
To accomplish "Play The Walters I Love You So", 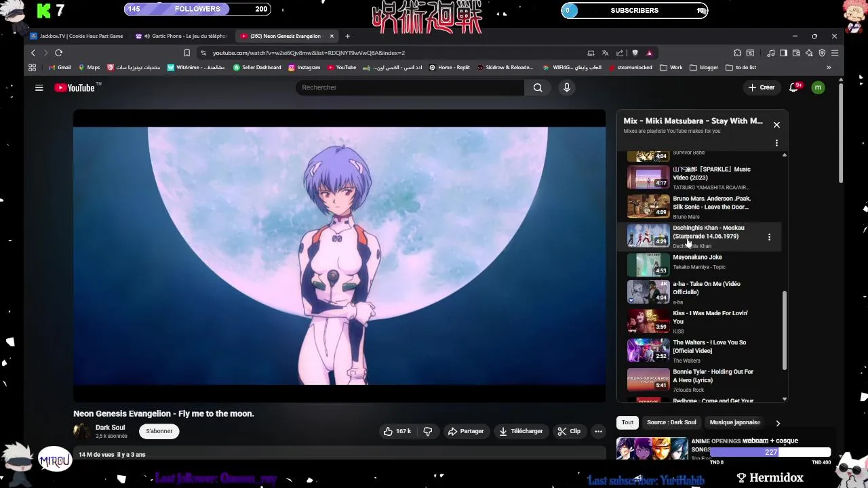I will point(701,350).
